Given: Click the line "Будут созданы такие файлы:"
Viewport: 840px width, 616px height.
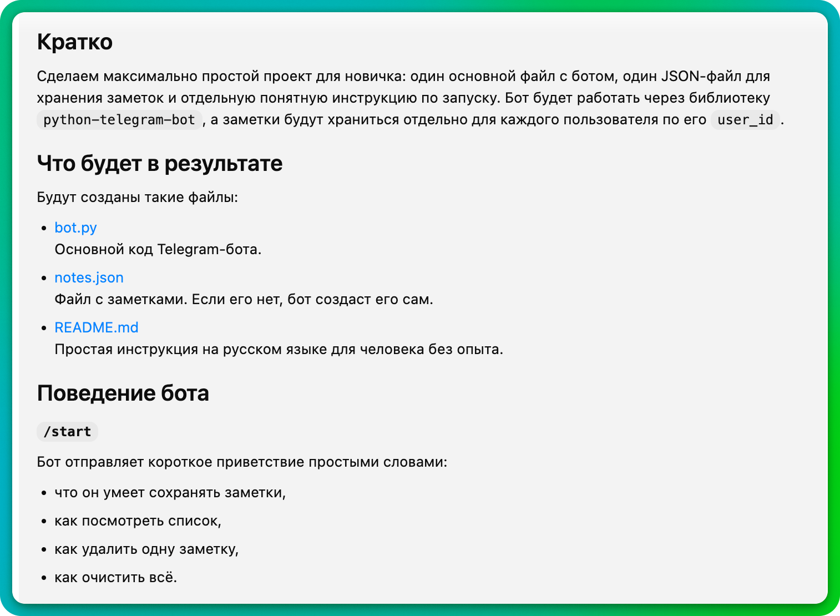Looking at the screenshot, I should pos(137,197).
